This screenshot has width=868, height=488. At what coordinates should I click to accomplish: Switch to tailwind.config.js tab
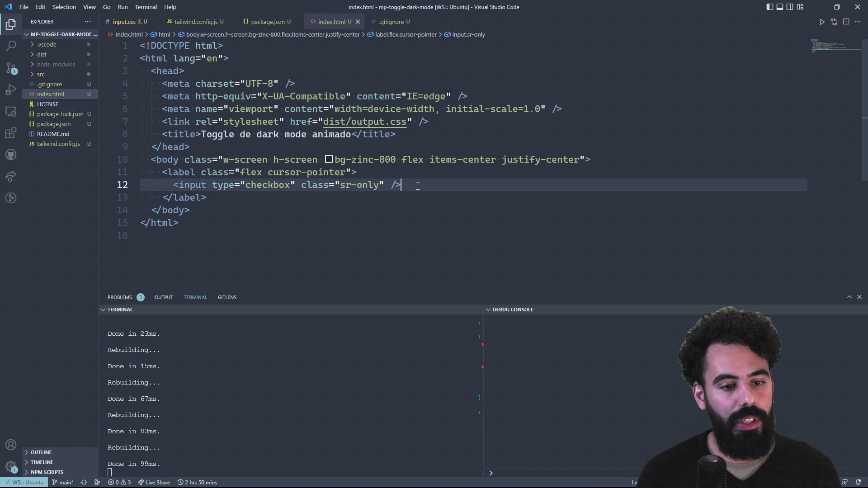195,22
